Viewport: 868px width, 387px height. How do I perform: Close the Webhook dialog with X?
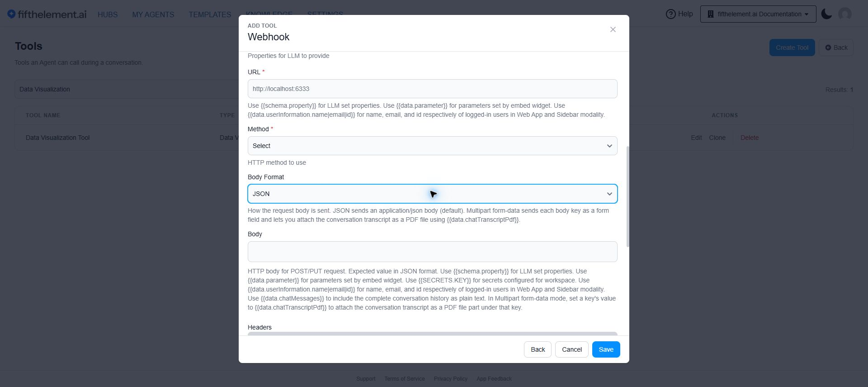pyautogui.click(x=613, y=29)
